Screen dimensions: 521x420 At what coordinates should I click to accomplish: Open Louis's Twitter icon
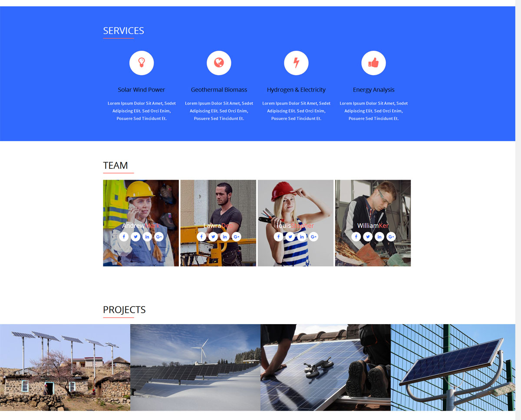coord(290,236)
